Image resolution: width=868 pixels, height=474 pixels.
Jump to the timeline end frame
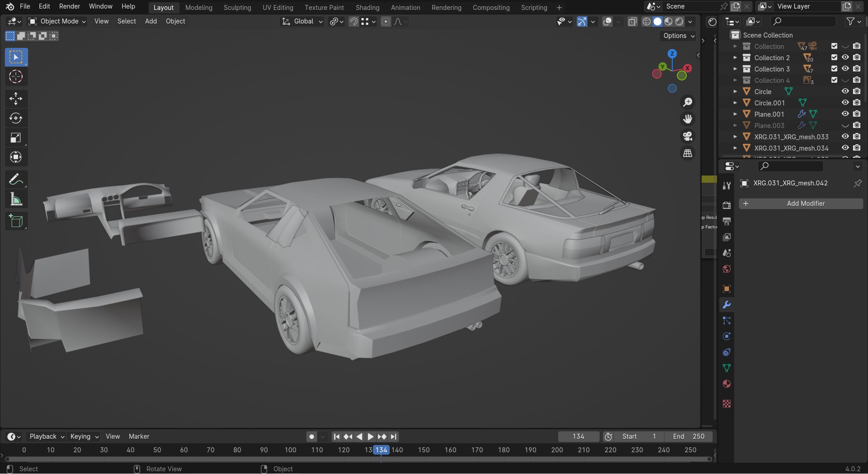[x=394, y=436]
